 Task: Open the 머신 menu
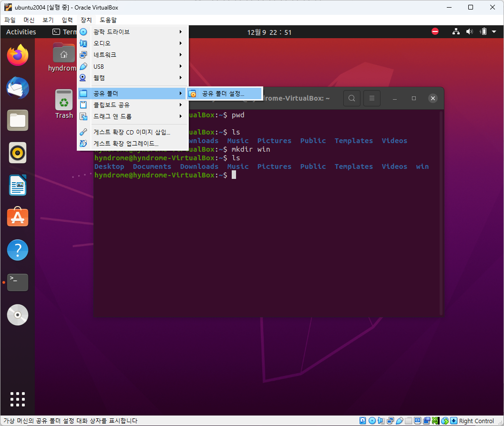coord(29,20)
